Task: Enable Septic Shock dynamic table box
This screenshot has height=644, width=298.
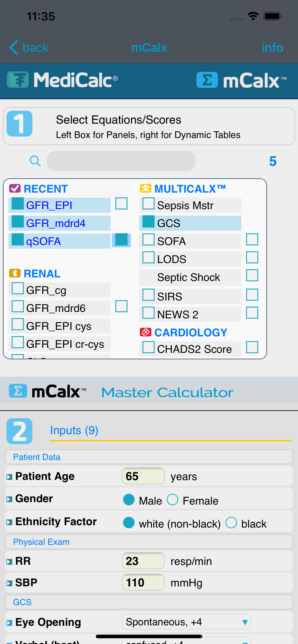Action: tap(252, 275)
